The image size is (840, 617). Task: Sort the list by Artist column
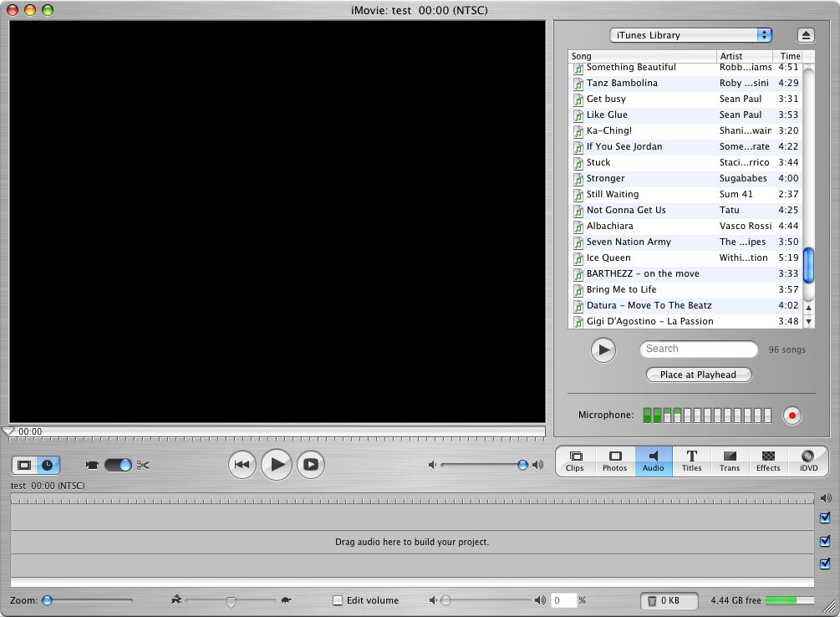coord(745,56)
